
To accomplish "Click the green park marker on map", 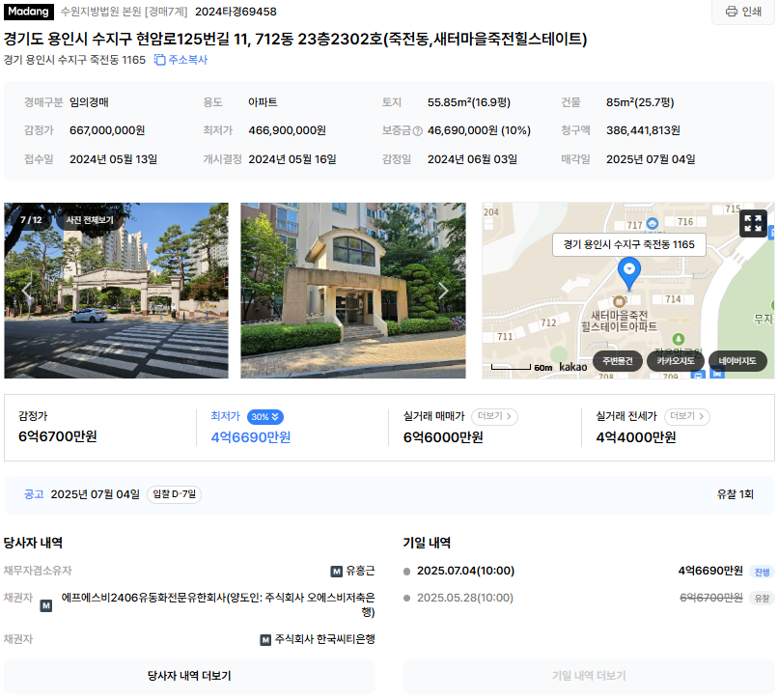I will (679, 339).
